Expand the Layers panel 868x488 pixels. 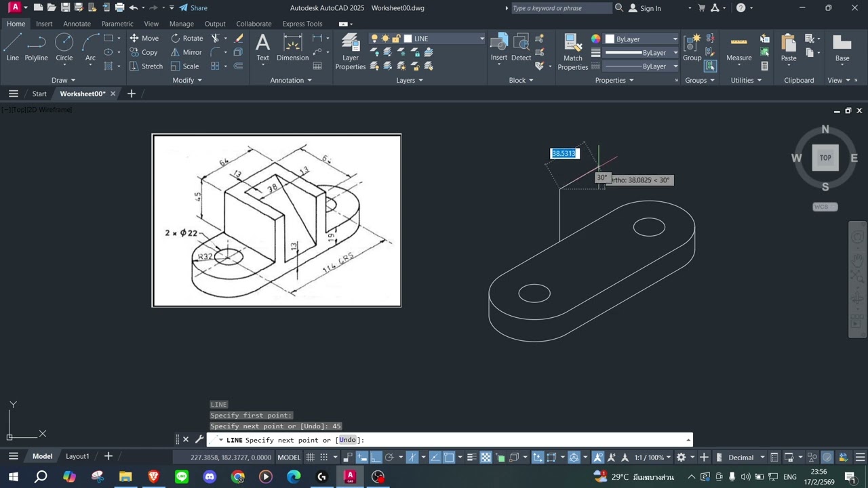coord(410,80)
